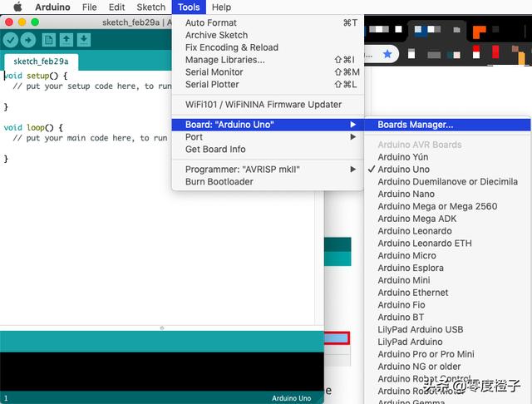Choose Auto Format from Tools menu
The width and height of the screenshot is (532, 404).
point(268,22)
